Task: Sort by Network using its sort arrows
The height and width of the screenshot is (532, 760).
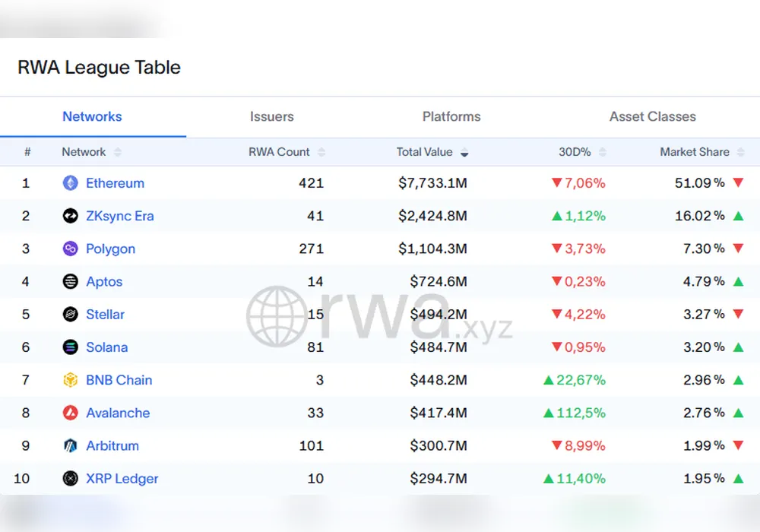Action: 117,152
